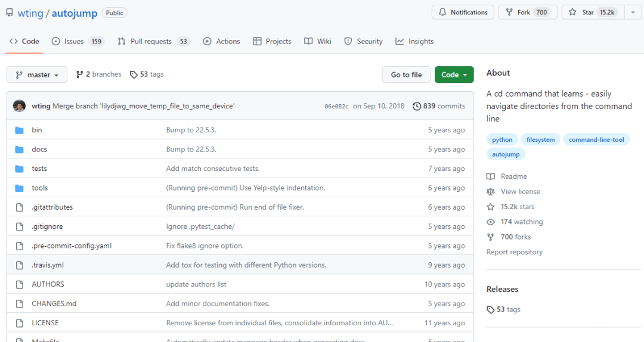Click the Issues circle icon

56,42
